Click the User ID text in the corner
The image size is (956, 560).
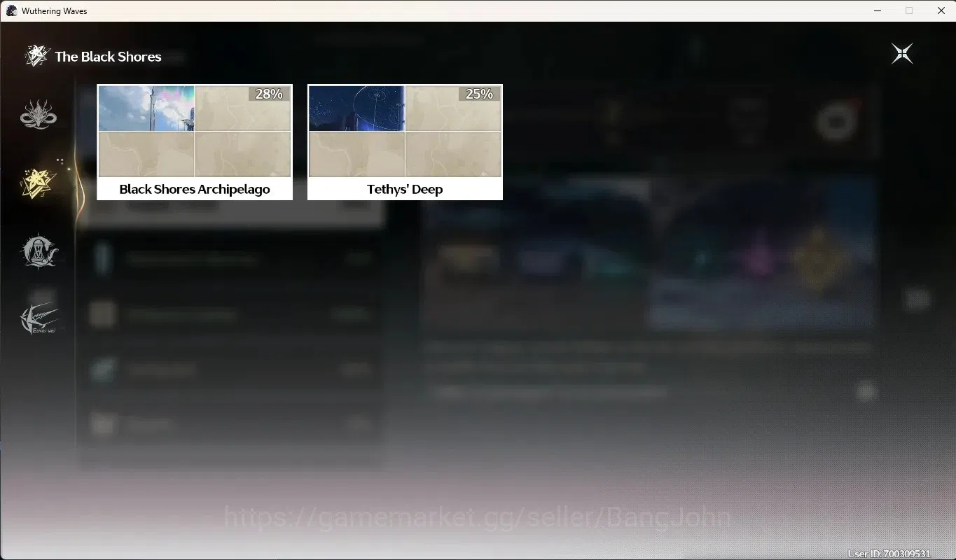coord(889,554)
